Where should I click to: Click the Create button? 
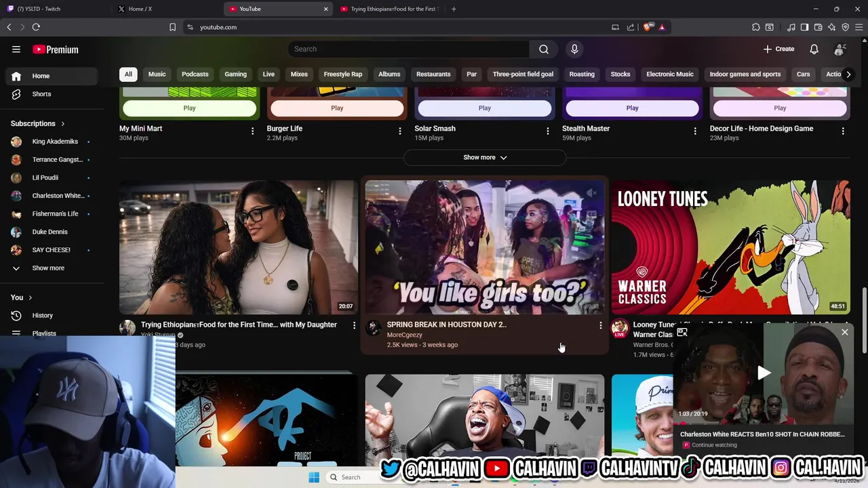(778, 49)
